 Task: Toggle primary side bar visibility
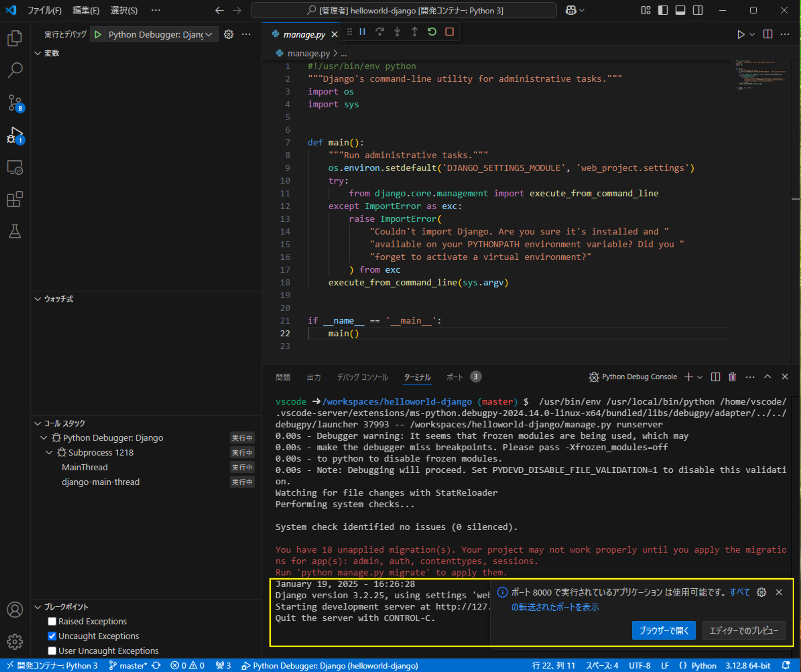(663, 10)
